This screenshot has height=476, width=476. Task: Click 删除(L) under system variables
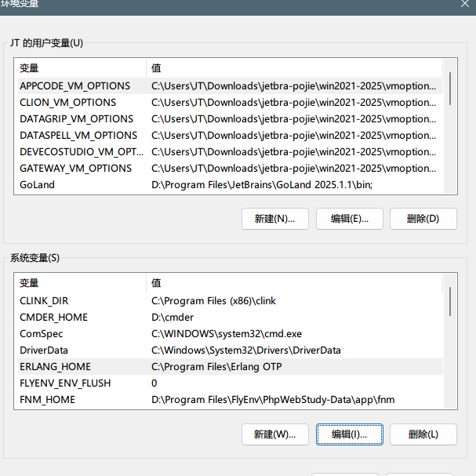point(423,434)
